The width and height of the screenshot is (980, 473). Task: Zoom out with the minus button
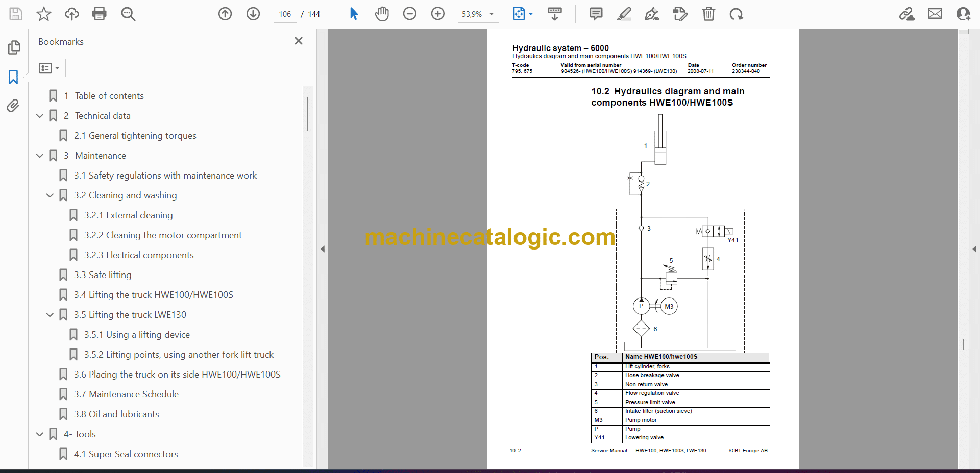coord(410,14)
